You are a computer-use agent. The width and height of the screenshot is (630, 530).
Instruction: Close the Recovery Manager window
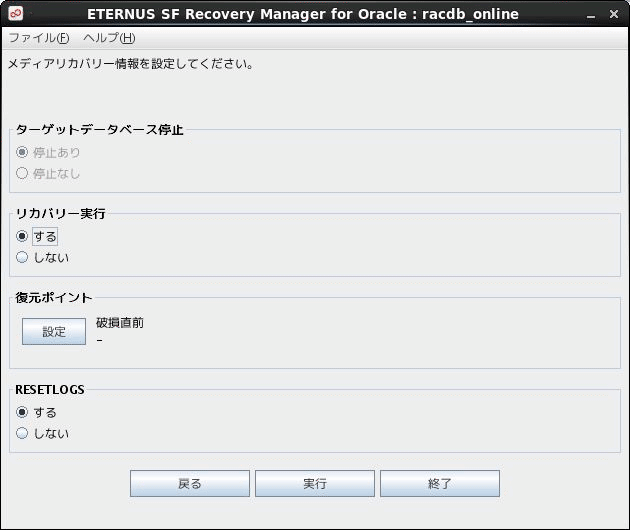pos(614,14)
